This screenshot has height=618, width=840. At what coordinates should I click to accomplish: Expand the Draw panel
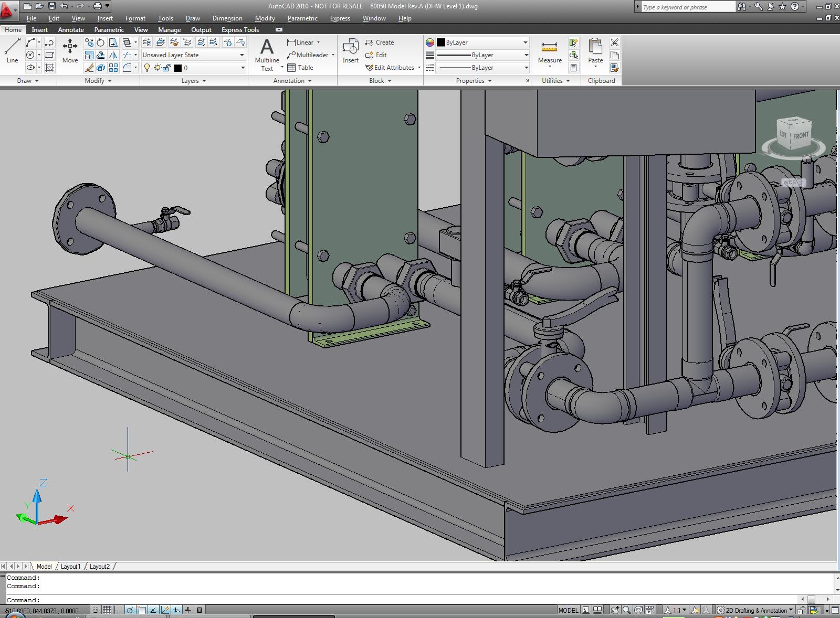tap(28, 81)
